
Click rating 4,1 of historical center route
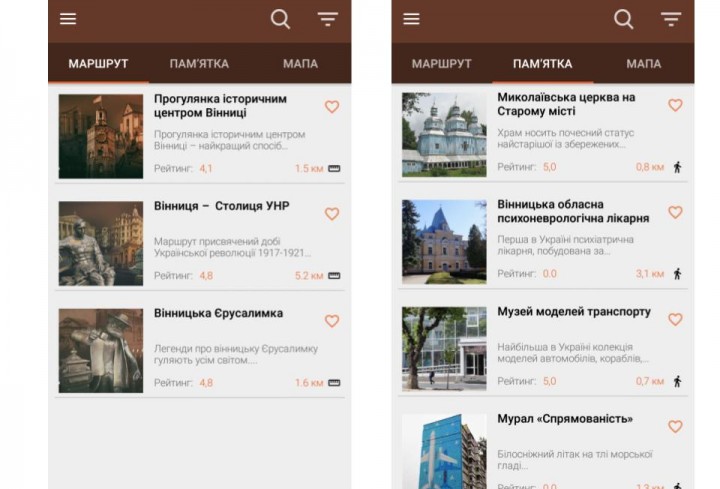pos(206,169)
